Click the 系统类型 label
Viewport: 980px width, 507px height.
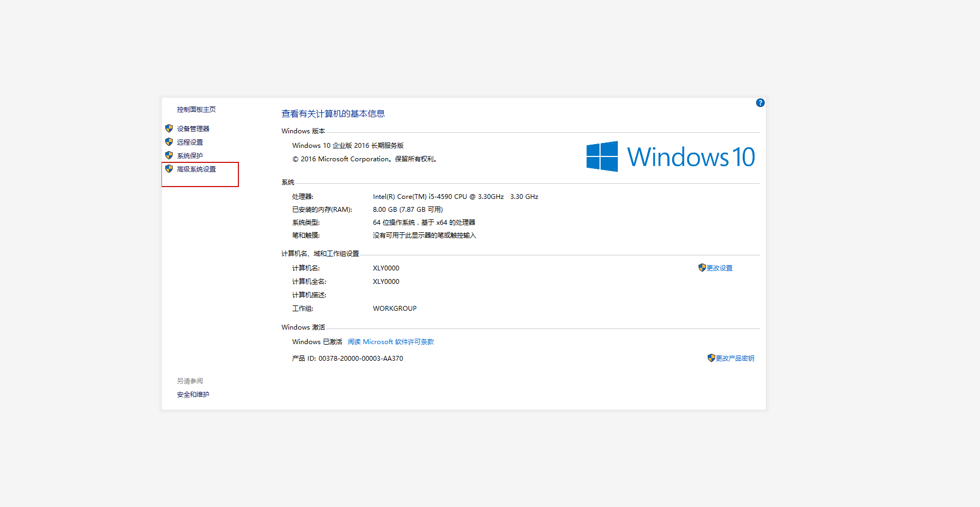click(306, 223)
